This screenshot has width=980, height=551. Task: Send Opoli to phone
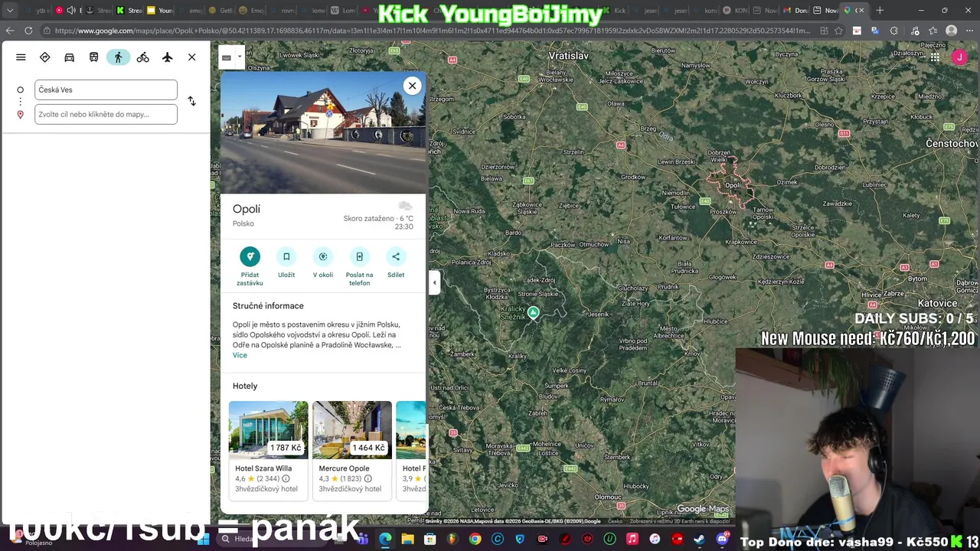pyautogui.click(x=359, y=266)
